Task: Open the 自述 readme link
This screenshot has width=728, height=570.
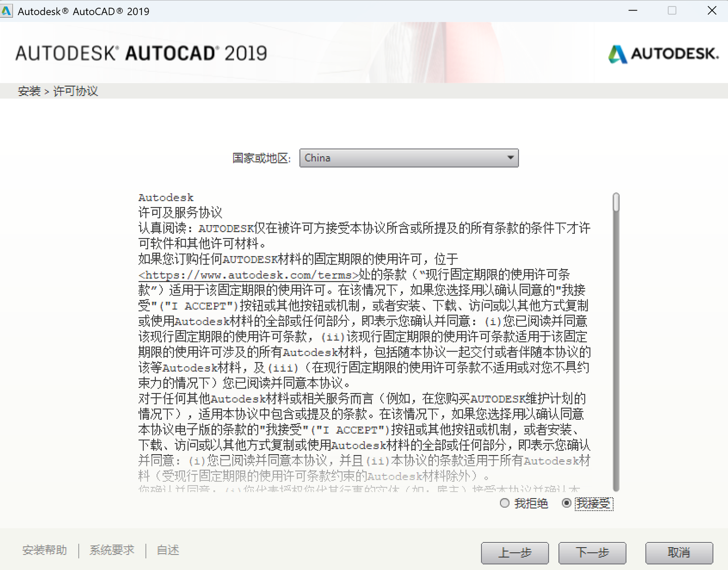Action: tap(167, 550)
